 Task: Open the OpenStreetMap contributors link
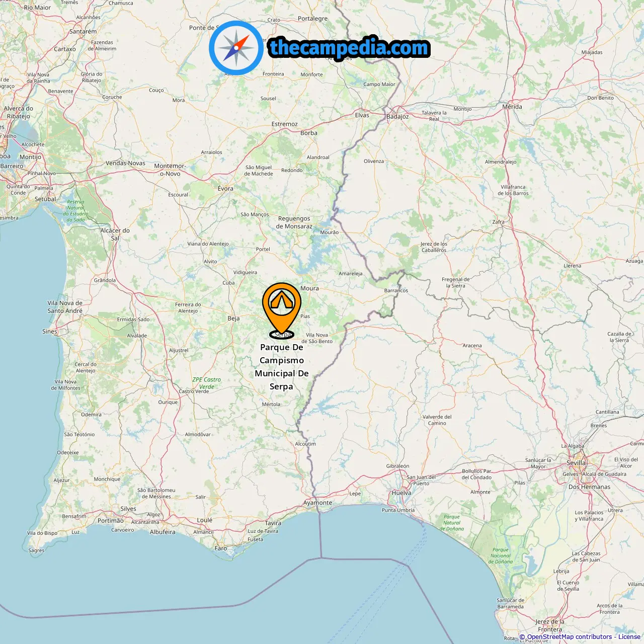(x=570, y=636)
